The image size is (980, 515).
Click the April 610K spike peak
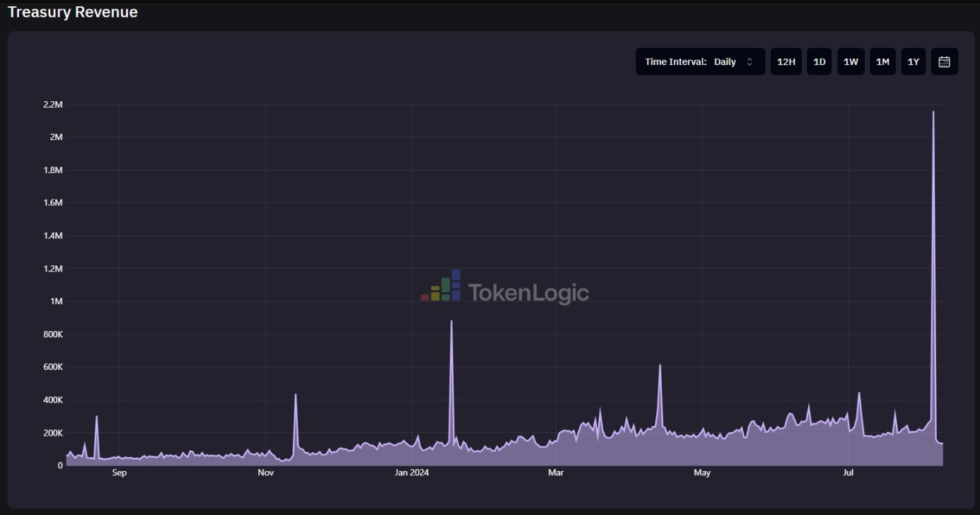coord(660,366)
